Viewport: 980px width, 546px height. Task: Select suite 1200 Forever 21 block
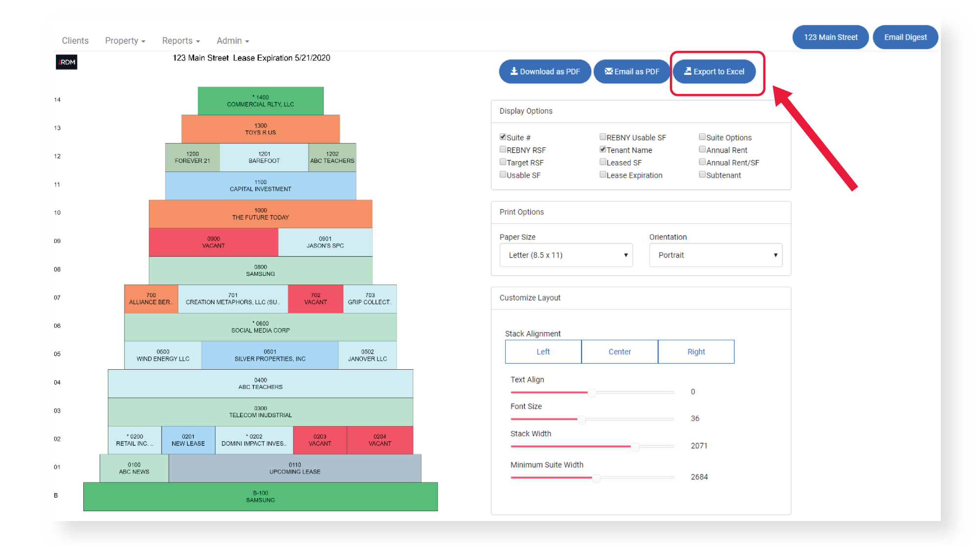tap(193, 157)
